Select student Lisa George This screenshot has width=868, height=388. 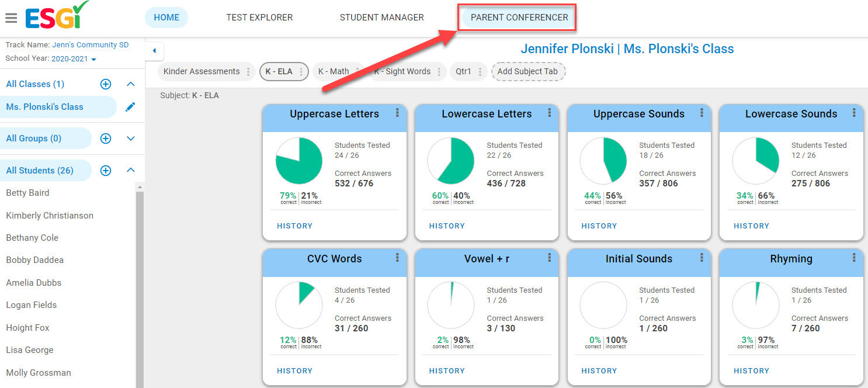click(30, 350)
